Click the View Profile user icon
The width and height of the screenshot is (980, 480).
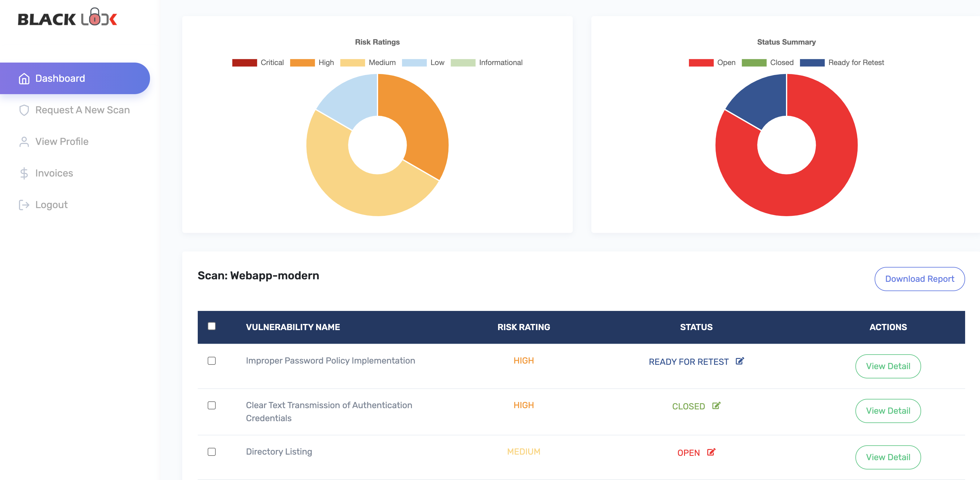[x=24, y=142]
